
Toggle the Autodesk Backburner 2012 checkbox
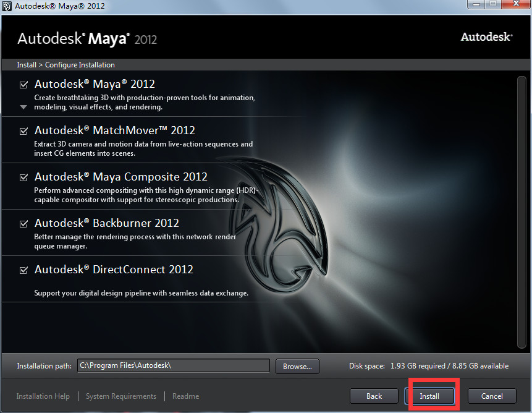(x=23, y=224)
